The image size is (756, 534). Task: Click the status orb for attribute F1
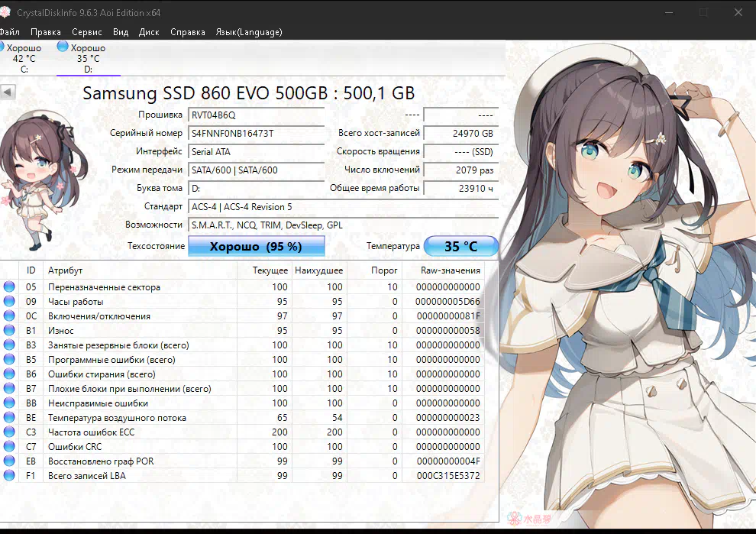(x=9, y=475)
